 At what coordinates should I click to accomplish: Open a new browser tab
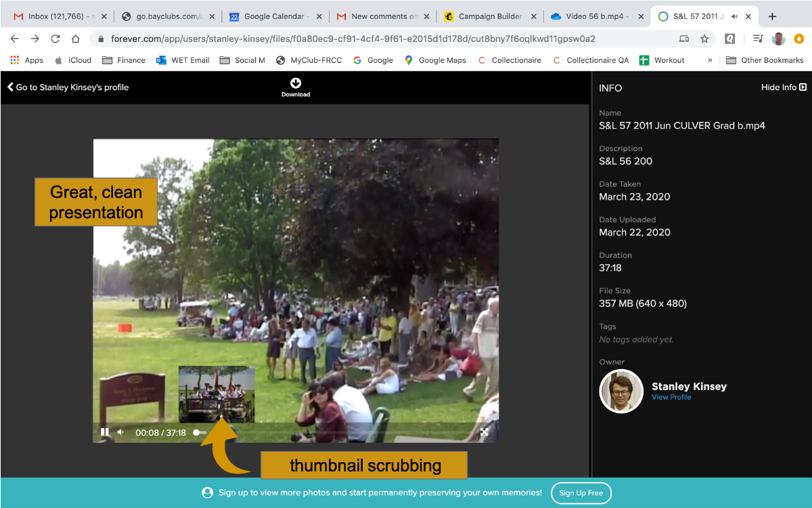pyautogui.click(x=772, y=16)
